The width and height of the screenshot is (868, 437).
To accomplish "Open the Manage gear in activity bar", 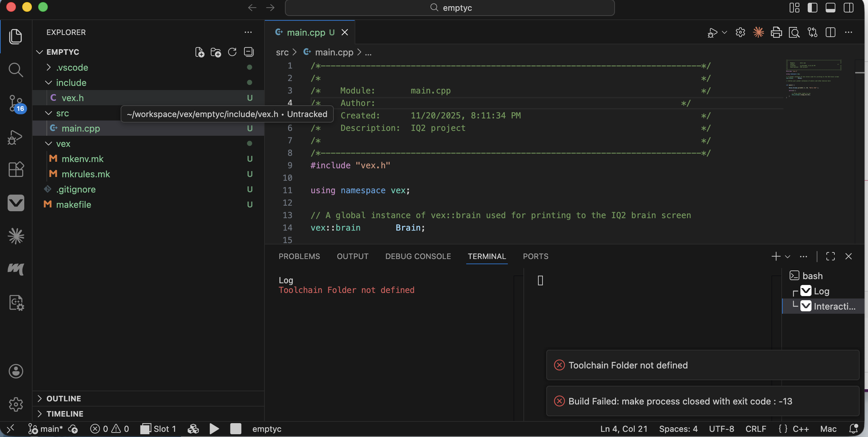I will click(16, 404).
